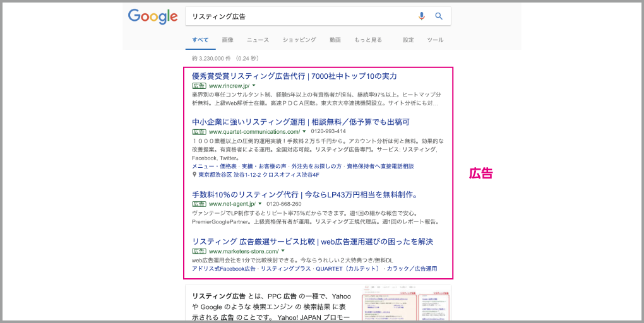Switch to the 画像 tab
This screenshot has height=323, width=644.
tap(227, 40)
